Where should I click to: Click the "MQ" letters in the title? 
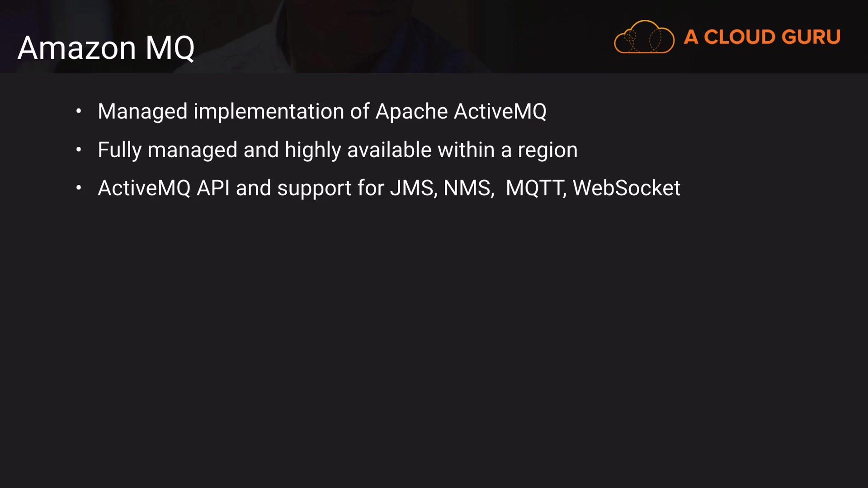pyautogui.click(x=170, y=48)
